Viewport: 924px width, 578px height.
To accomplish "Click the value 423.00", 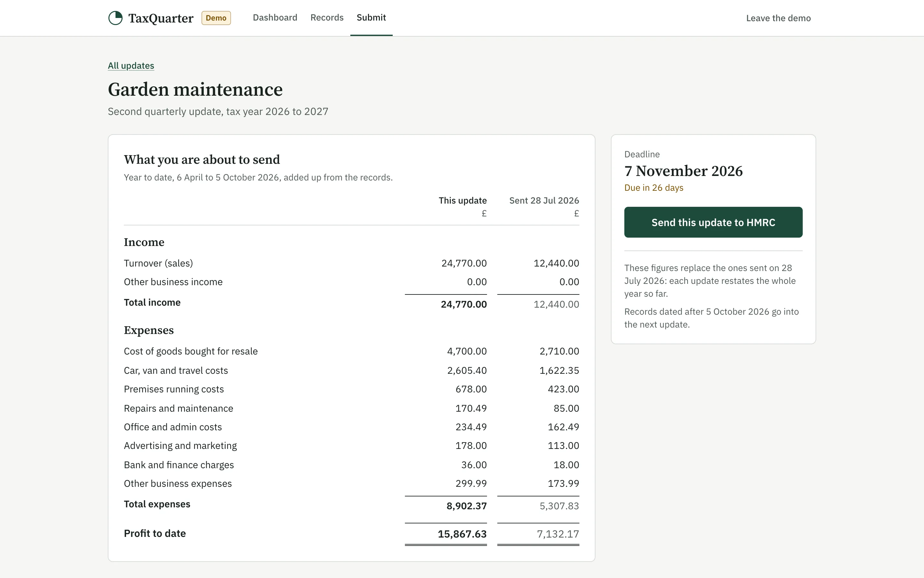I will pos(564,389).
